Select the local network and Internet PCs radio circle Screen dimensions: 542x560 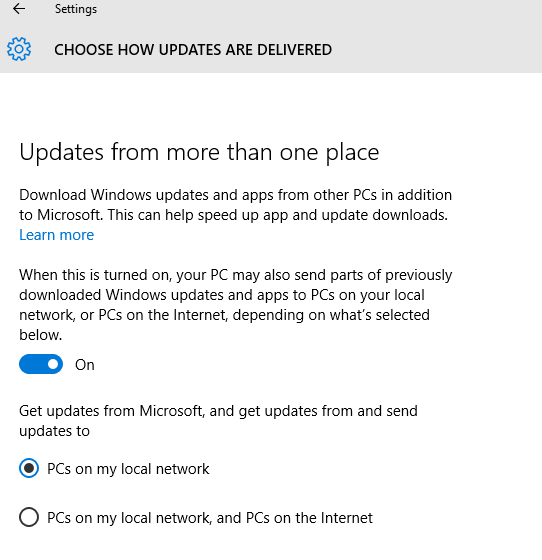point(29,517)
